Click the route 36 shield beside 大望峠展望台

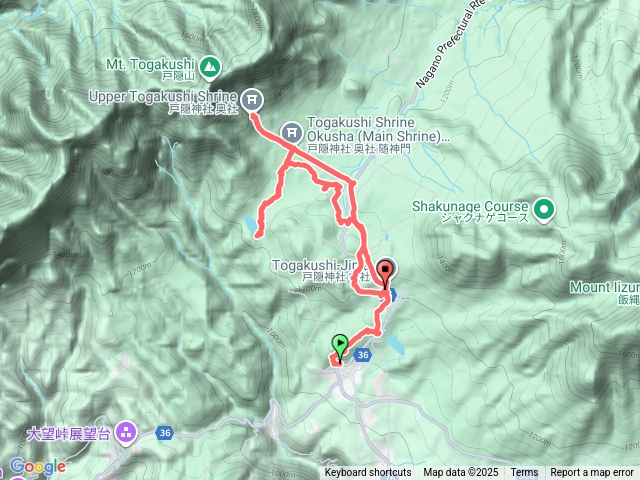coord(165,433)
